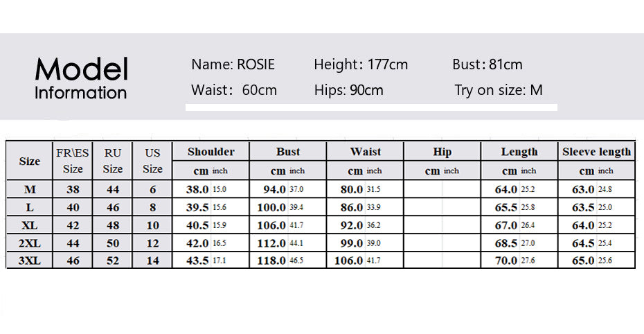
Task: Click the US Size column header
Action: click(152, 161)
